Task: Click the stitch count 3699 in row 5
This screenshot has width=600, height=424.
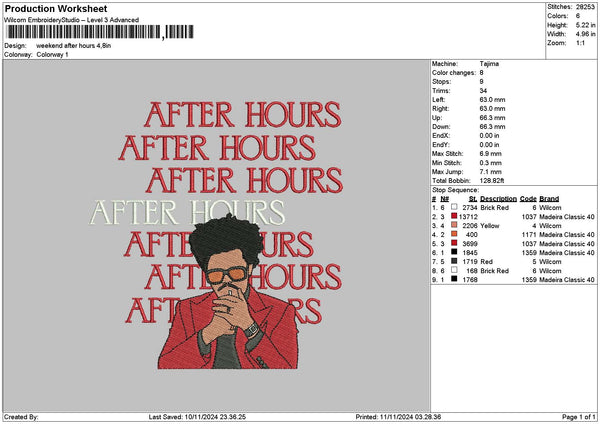Action: click(x=470, y=244)
